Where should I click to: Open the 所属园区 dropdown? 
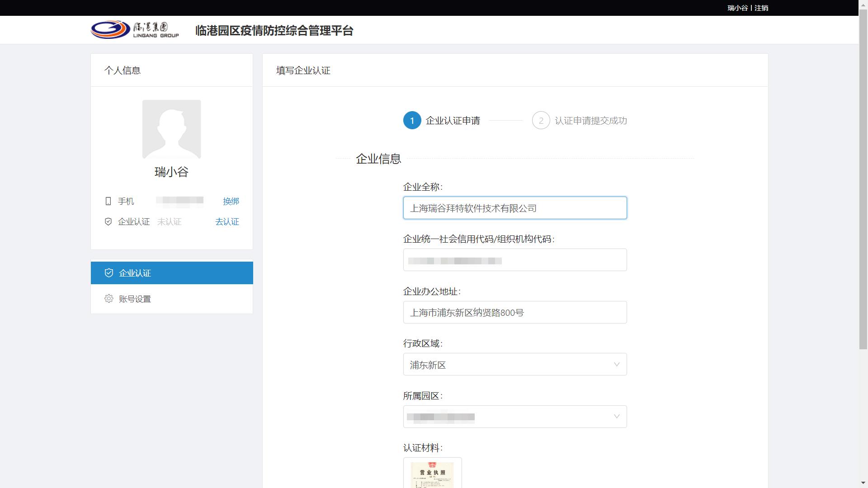click(515, 417)
